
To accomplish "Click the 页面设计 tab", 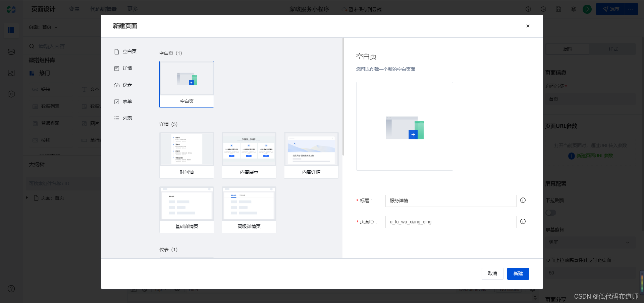I will tap(43, 9).
